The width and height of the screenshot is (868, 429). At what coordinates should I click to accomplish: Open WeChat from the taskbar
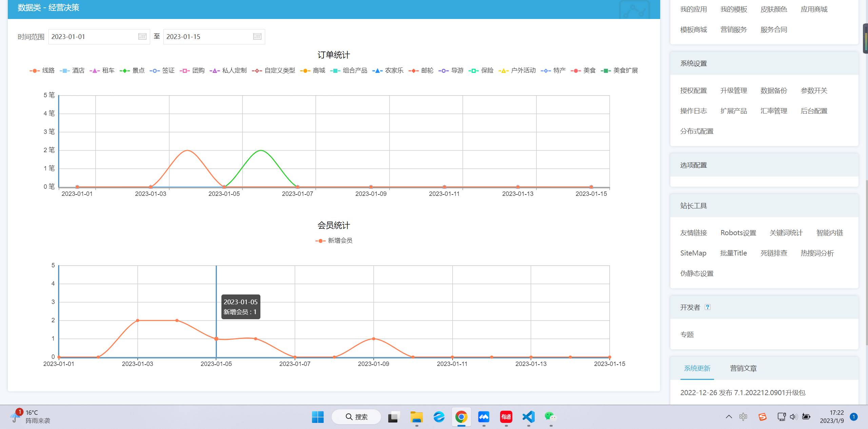pyautogui.click(x=551, y=417)
